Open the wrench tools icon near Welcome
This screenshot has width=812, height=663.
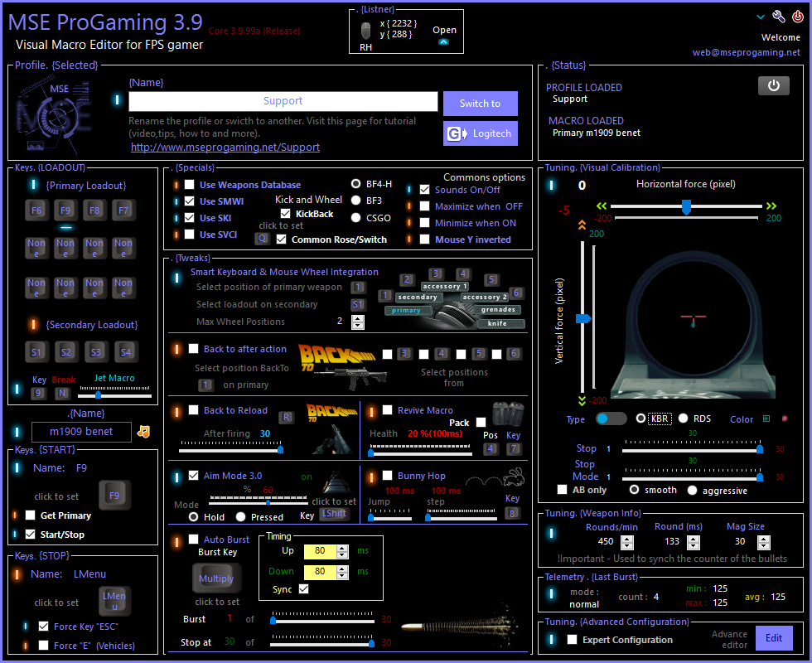pyautogui.click(x=778, y=17)
